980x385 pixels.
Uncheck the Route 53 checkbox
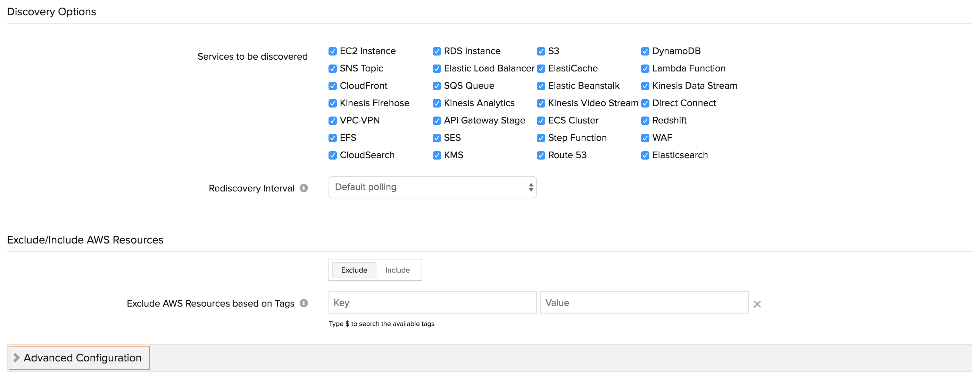pyautogui.click(x=541, y=155)
